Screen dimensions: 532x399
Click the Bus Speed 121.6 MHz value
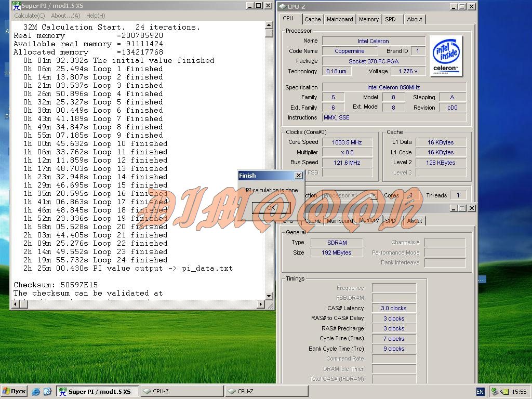tap(347, 163)
